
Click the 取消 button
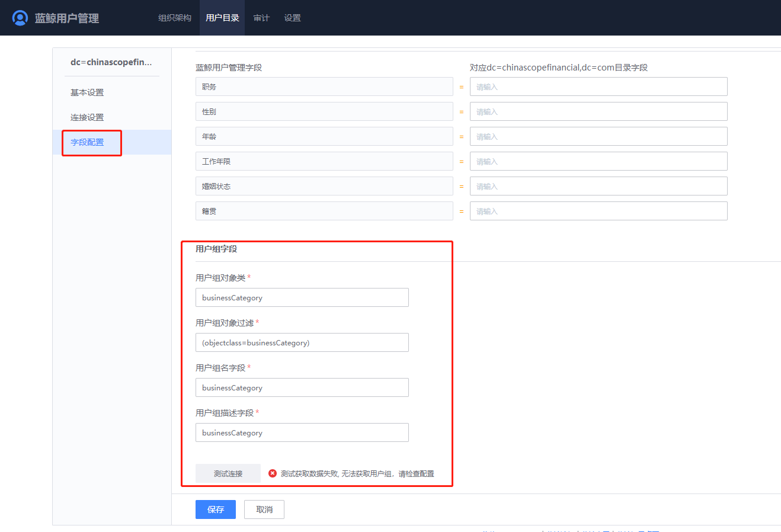(x=264, y=509)
